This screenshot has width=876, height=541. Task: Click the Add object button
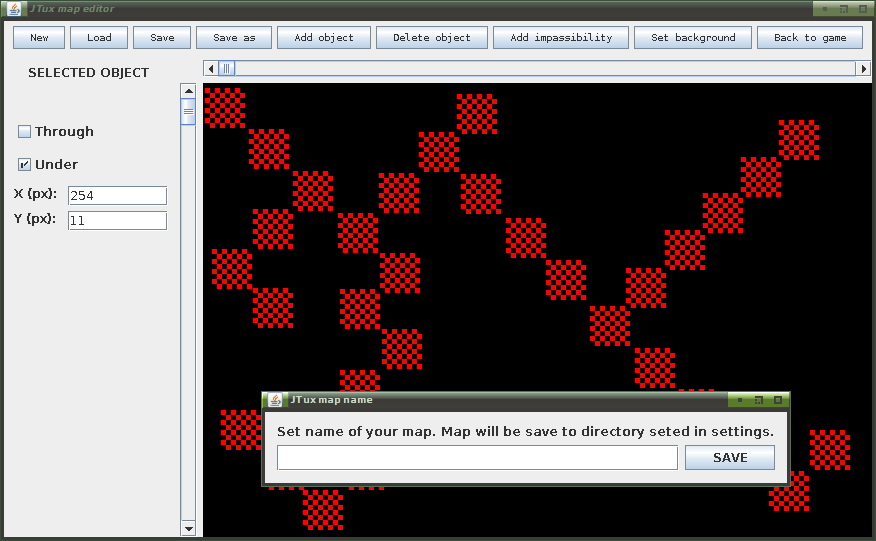coord(324,37)
